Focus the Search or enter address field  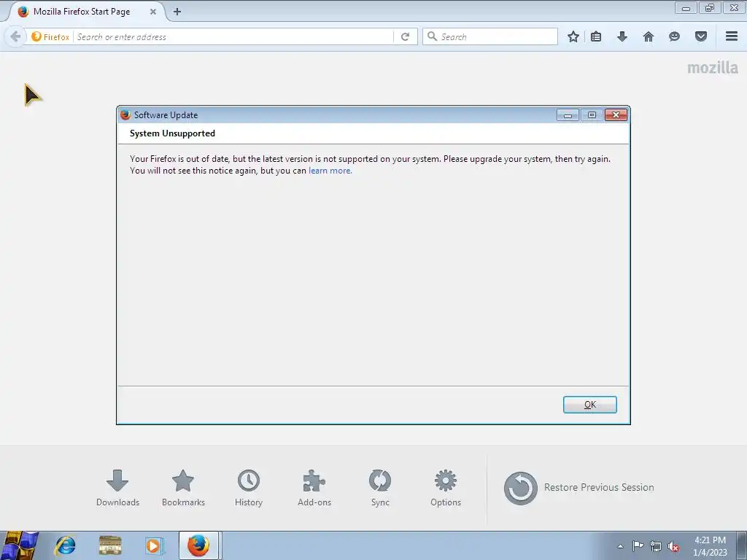point(233,36)
